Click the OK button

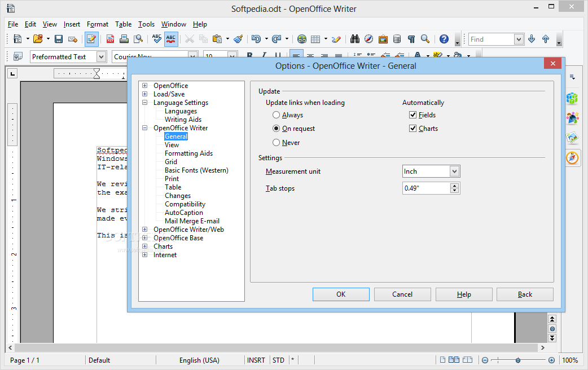(x=341, y=294)
